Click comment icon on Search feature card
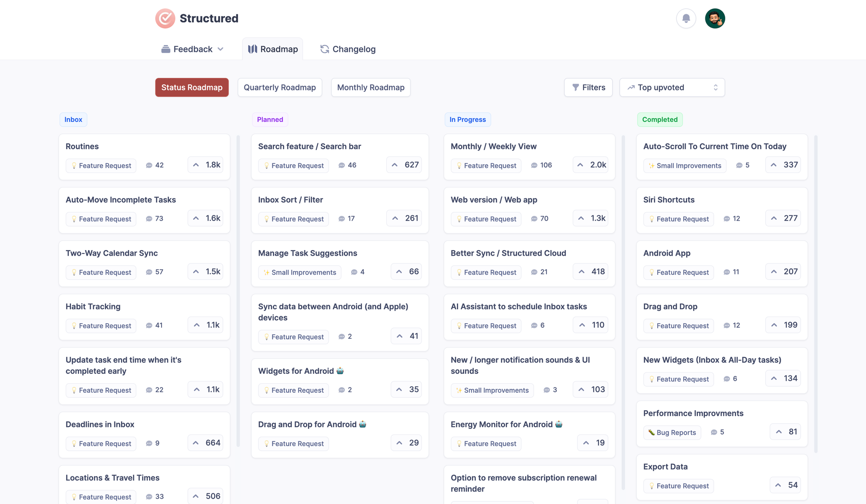Viewport: 866px width, 504px height. 342,165
